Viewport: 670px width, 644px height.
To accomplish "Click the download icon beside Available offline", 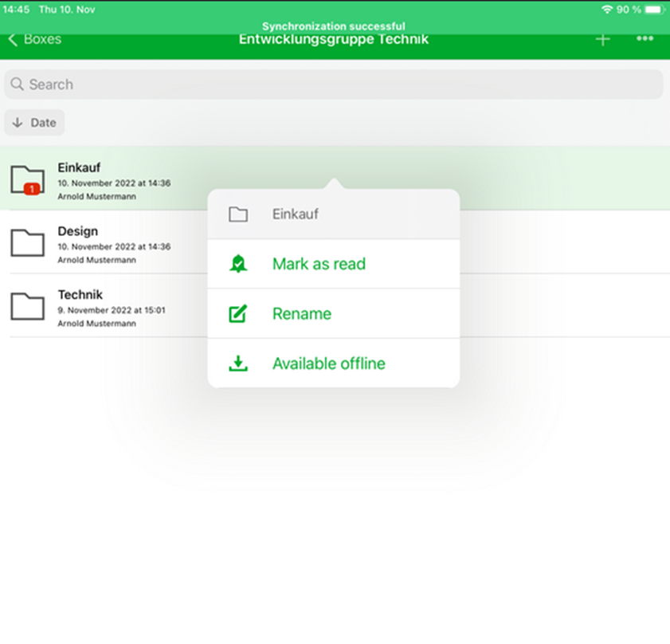I will tap(237, 363).
